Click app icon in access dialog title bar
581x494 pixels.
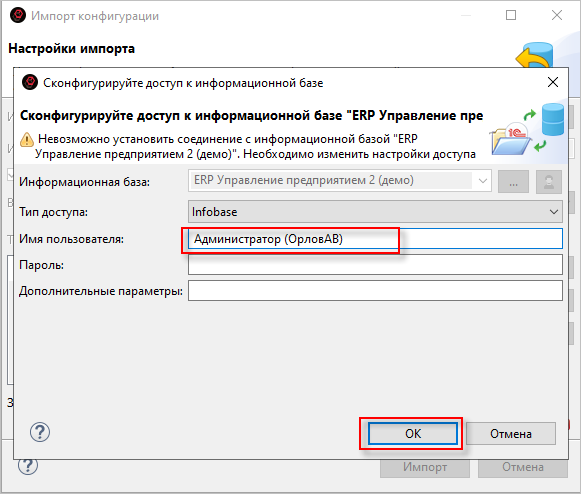click(30, 82)
